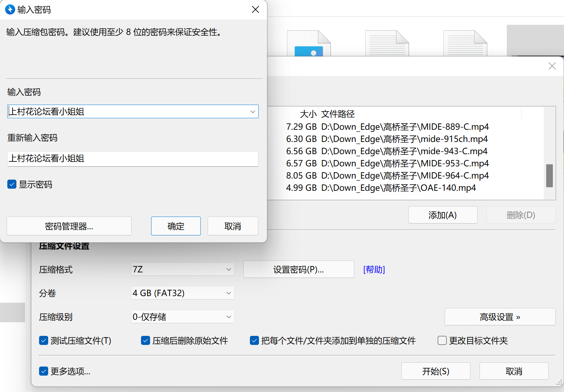The width and height of the screenshot is (564, 392).
Task: Click the 文件路径 column header
Action: 338,114
